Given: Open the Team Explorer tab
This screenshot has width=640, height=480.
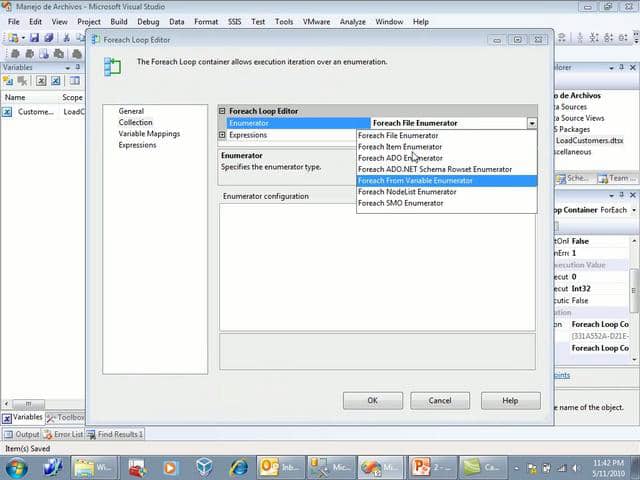Looking at the screenshot, I should pyautogui.click(x=616, y=178).
